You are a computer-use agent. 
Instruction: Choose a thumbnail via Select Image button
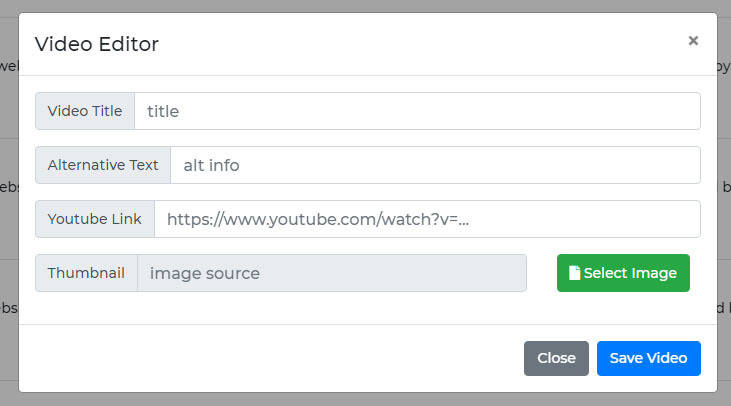(623, 273)
